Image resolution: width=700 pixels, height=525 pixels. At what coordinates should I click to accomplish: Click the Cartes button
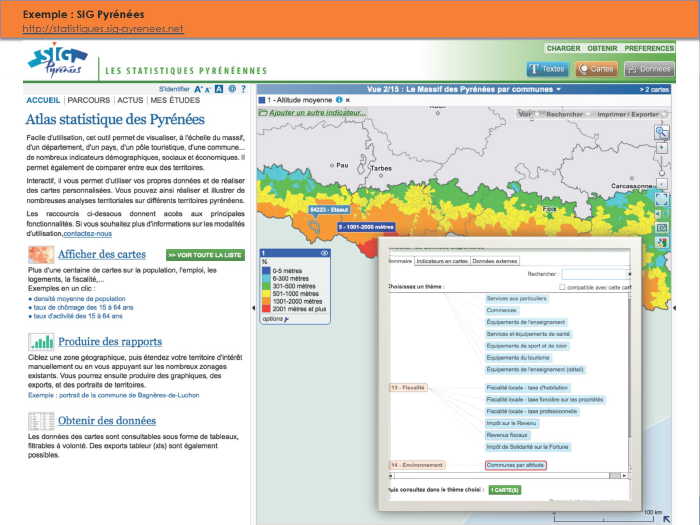(596, 69)
